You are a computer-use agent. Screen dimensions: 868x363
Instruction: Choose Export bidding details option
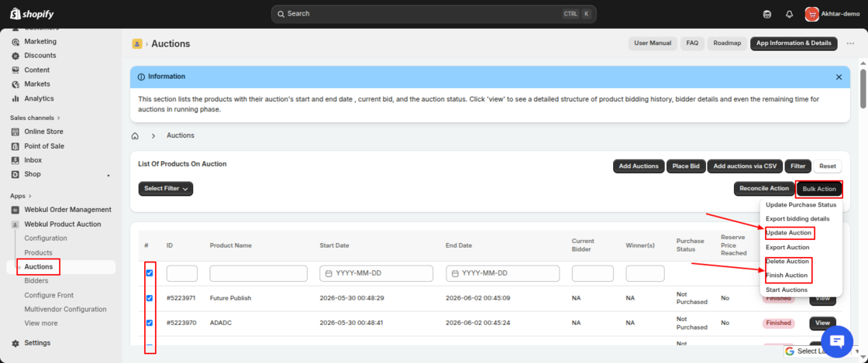(797, 219)
